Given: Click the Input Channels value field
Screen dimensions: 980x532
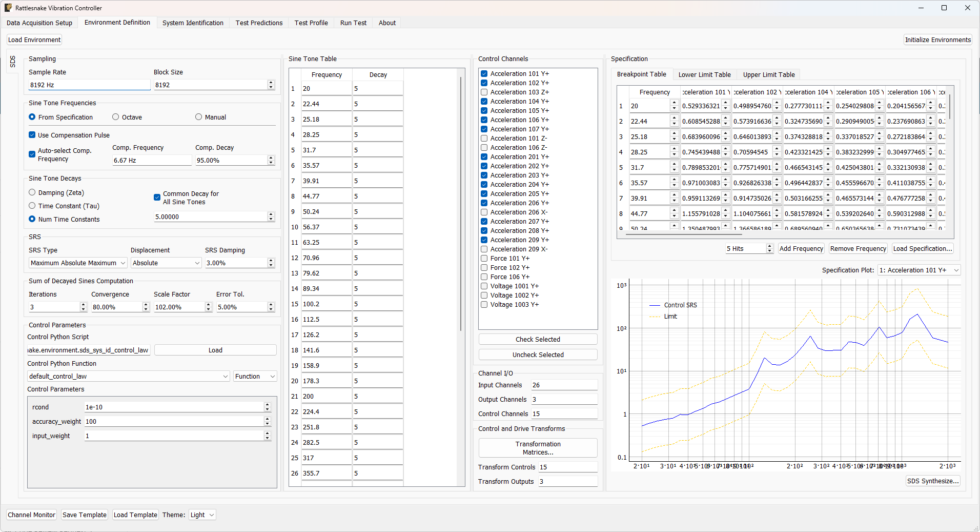Looking at the screenshot, I should (564, 385).
